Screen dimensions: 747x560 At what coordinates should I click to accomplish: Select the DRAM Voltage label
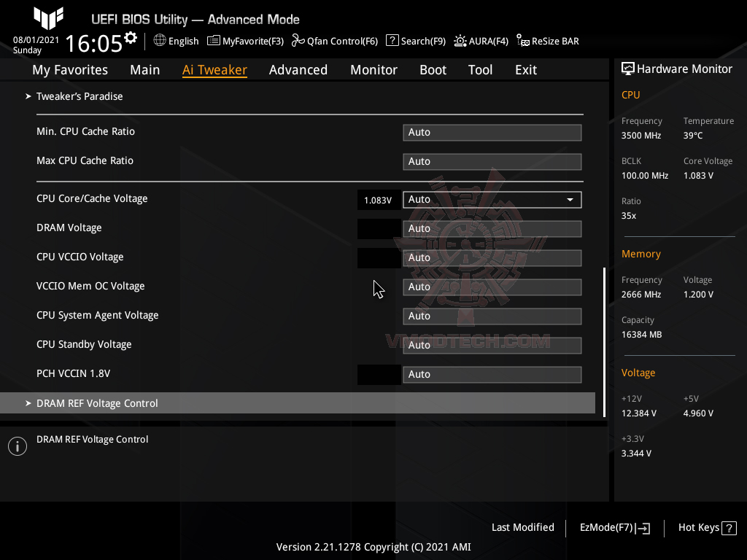69,227
